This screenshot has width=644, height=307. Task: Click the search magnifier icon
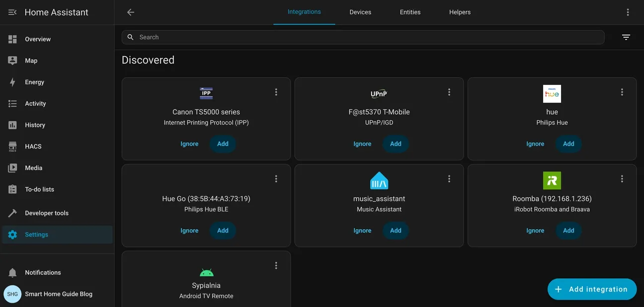[x=131, y=37]
